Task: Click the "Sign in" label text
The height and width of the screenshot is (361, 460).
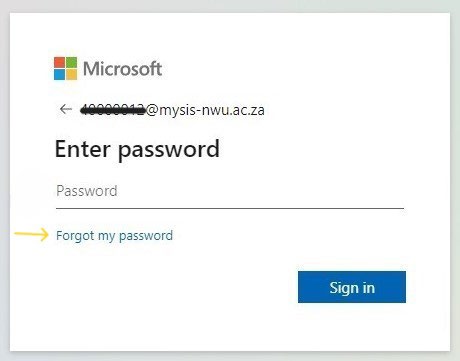Action: pyautogui.click(x=352, y=288)
